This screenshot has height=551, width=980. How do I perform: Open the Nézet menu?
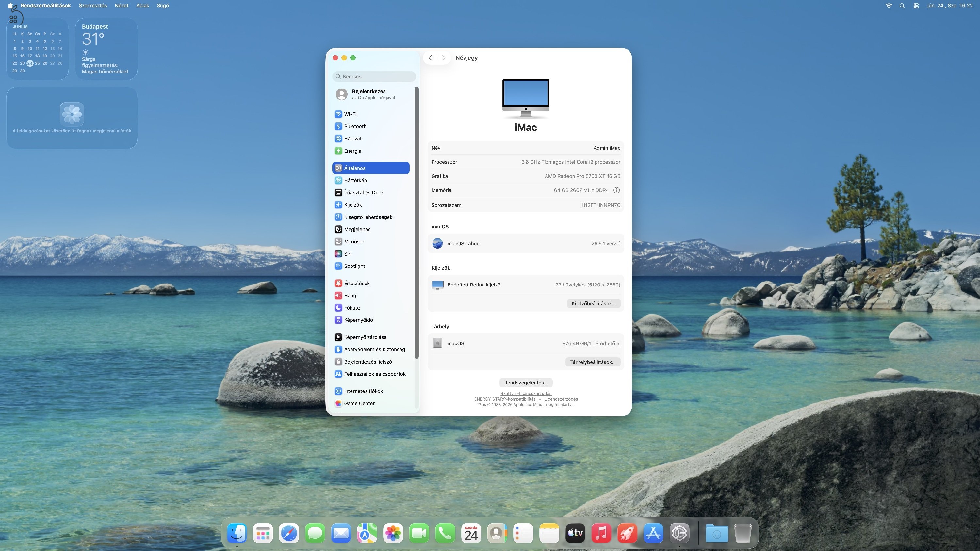click(122, 5)
